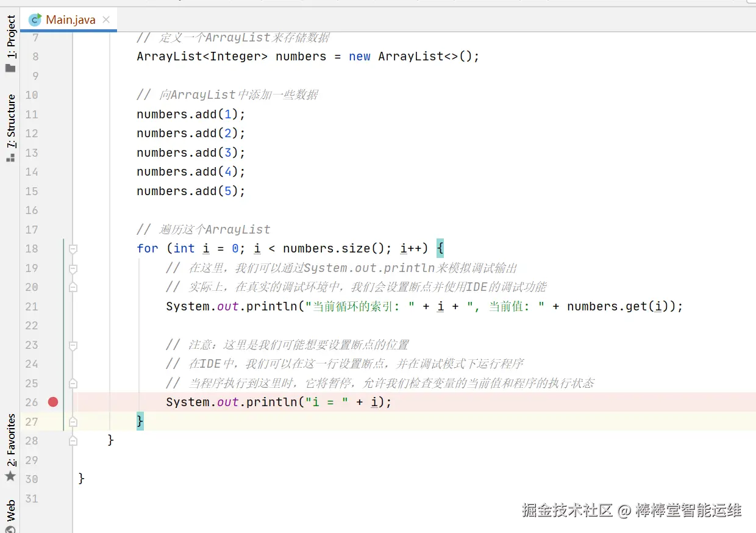The width and height of the screenshot is (756, 533).
Task: Click the '"当前循环的索引: "' string
Action: pyautogui.click(x=360, y=306)
